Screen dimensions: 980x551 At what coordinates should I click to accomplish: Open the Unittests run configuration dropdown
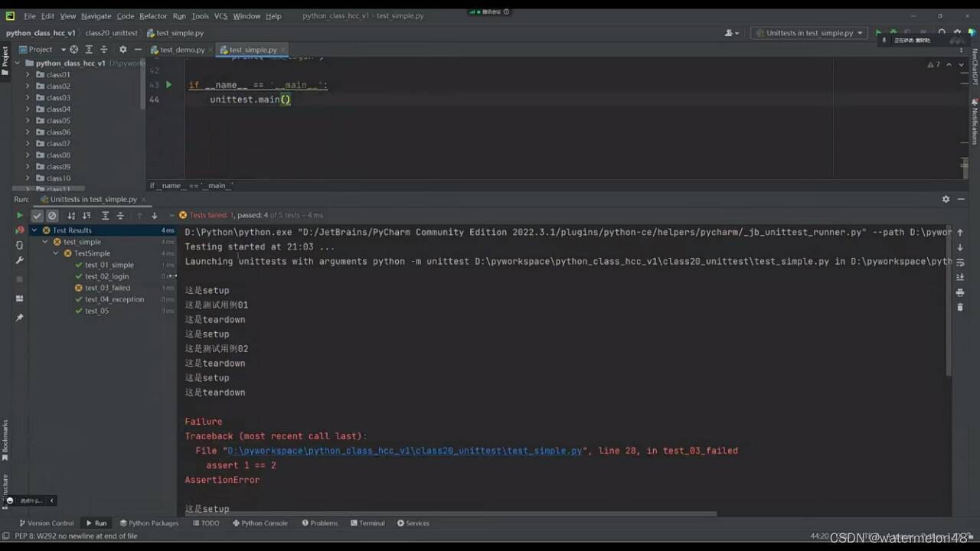point(809,33)
